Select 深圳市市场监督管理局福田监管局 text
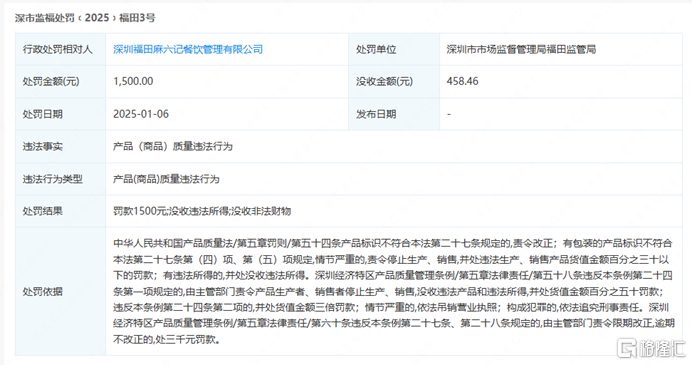Image resolution: width=692 pixels, height=365 pixels. pos(521,49)
